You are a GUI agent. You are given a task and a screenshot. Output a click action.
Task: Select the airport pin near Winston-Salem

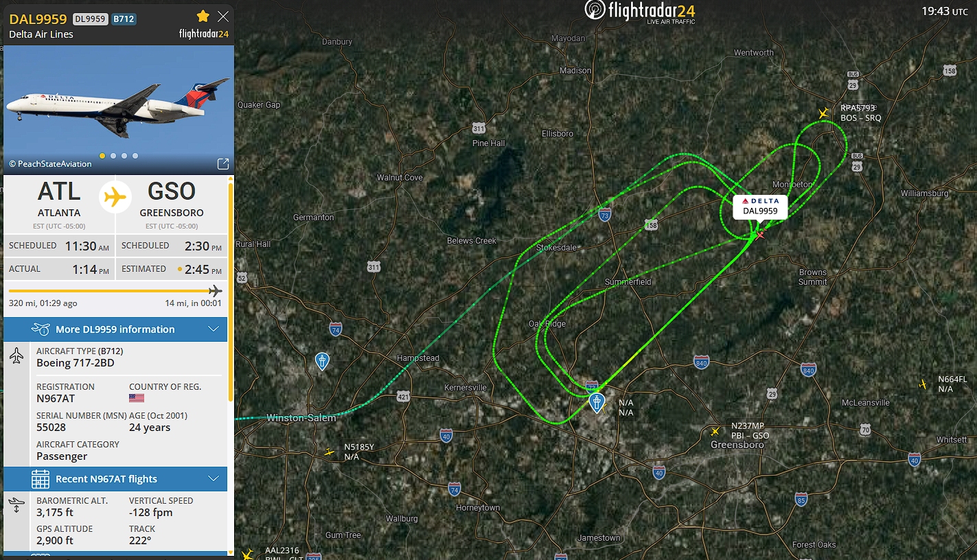[x=322, y=361]
